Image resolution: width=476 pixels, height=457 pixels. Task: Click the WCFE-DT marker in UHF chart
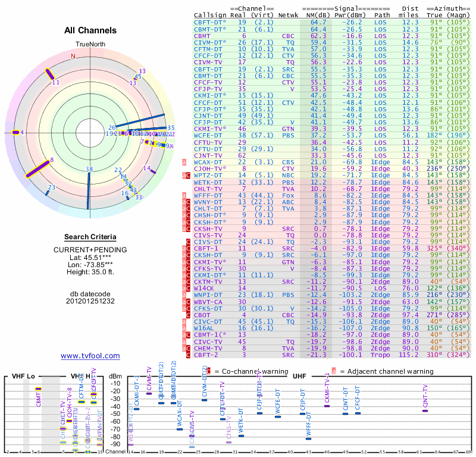pyautogui.click(x=278, y=417)
